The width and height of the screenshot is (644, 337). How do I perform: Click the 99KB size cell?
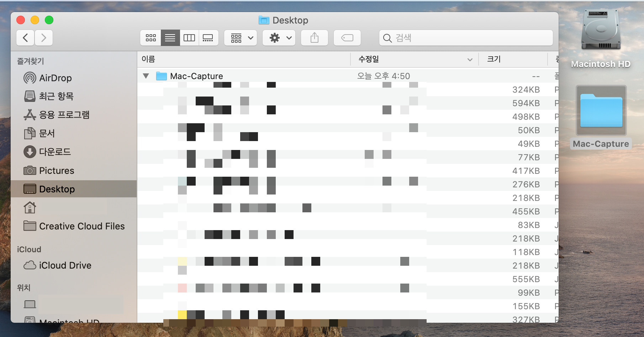(x=529, y=293)
